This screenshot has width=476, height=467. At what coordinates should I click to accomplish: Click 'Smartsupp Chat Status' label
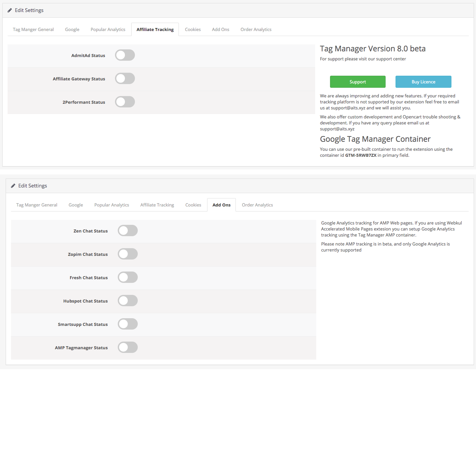click(x=83, y=324)
